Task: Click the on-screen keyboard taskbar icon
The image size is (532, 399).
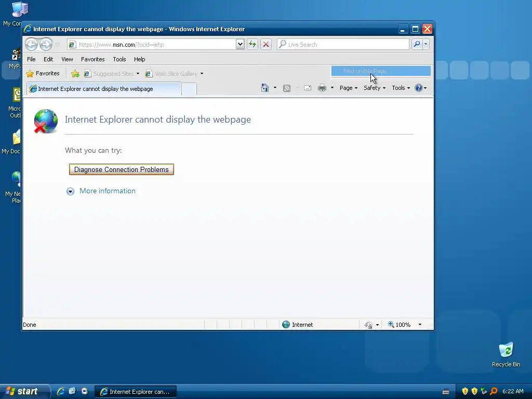Action: [446, 392]
